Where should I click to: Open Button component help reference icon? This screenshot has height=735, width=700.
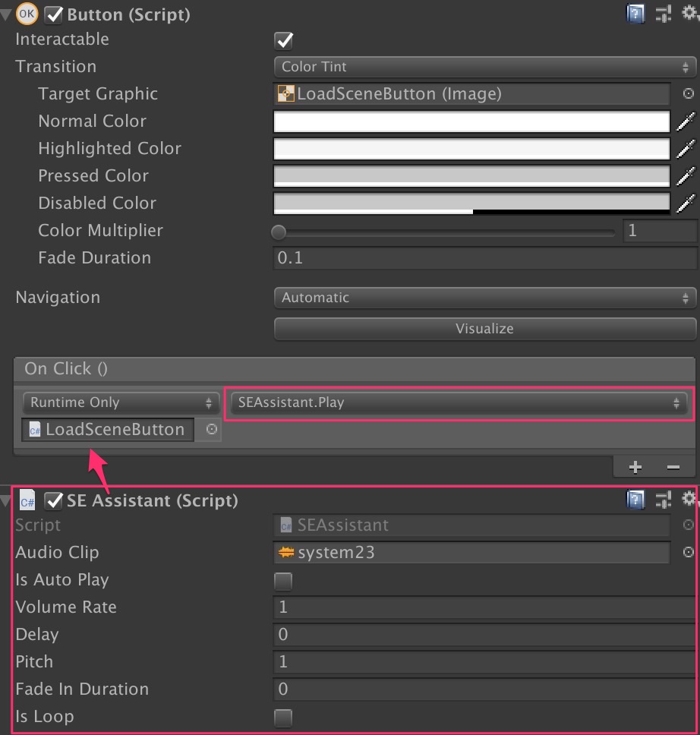(x=635, y=14)
